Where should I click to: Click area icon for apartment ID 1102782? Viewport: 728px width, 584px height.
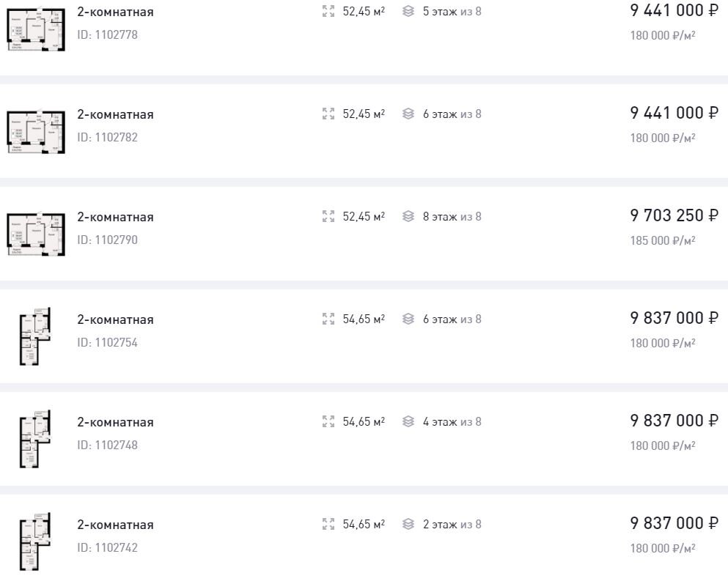(328, 114)
